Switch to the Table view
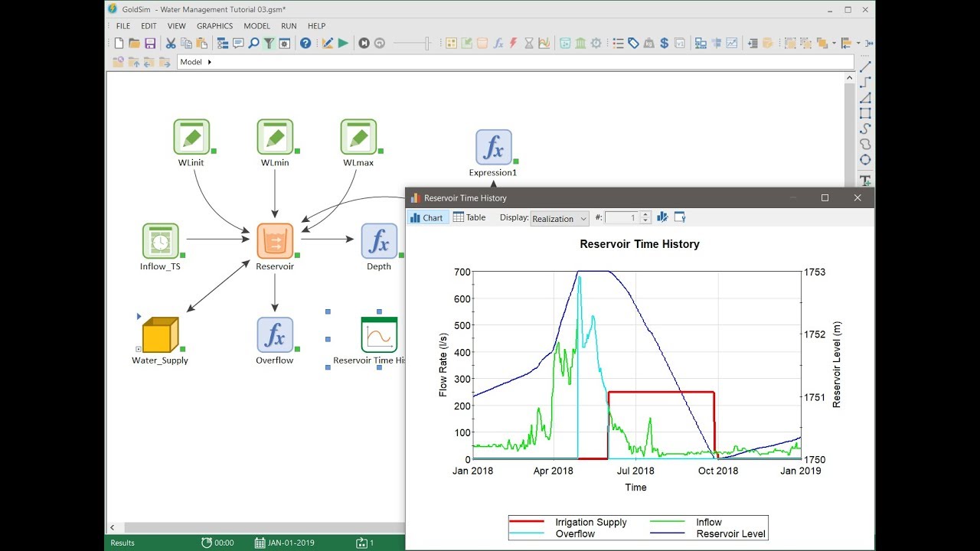 469,217
